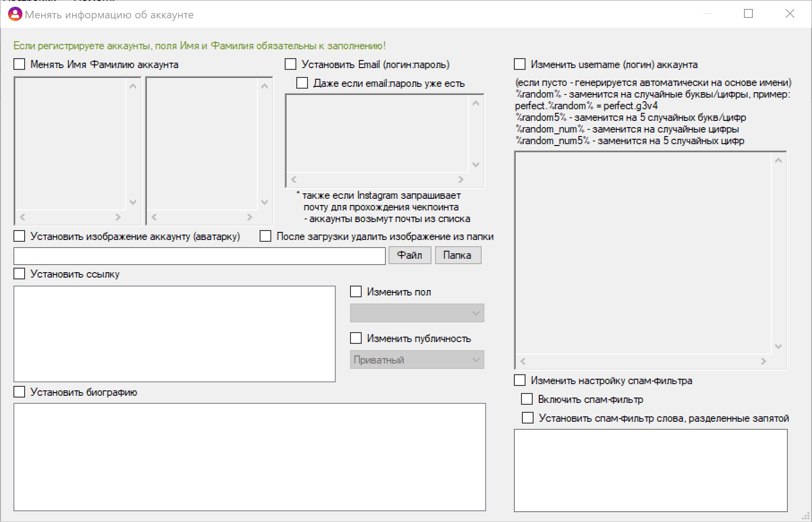Maximize the account info window

point(748,14)
